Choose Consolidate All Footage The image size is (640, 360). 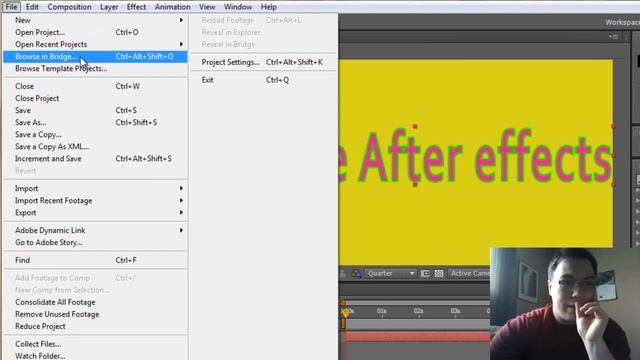click(95, 302)
